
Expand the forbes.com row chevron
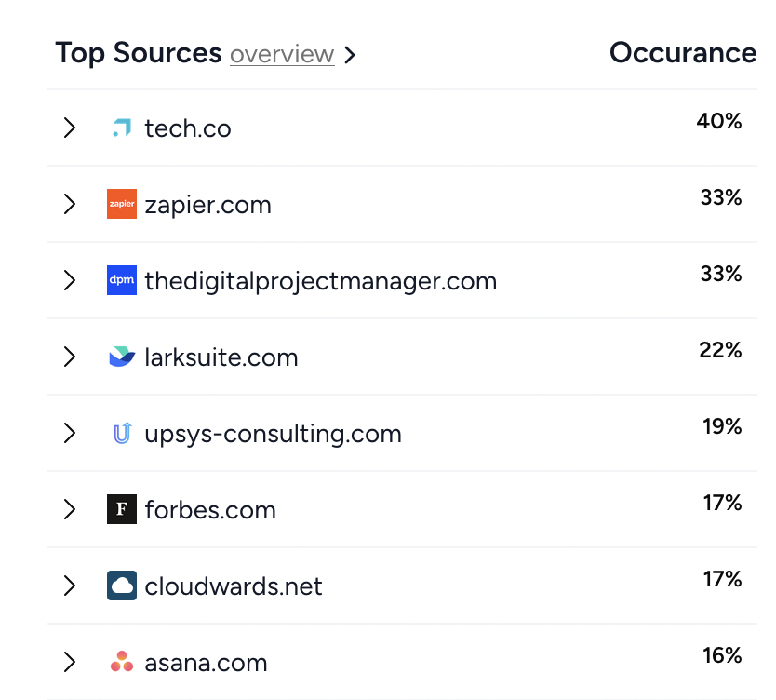point(70,509)
